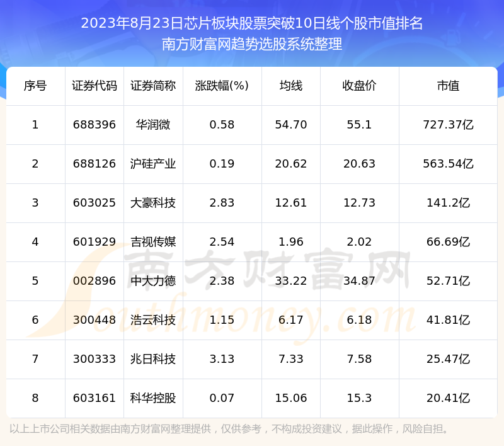504x446 pixels.
Task: Select stock name 浩云科技
Action: pos(153,320)
